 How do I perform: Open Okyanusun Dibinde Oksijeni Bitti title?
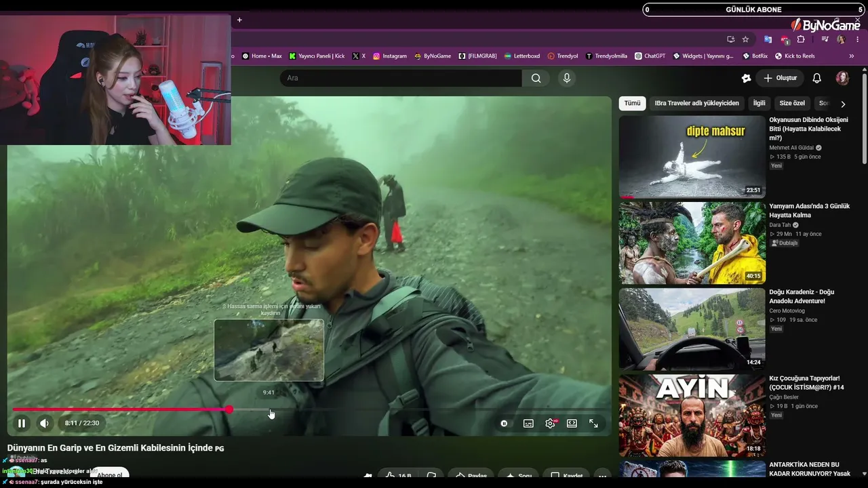click(x=808, y=129)
